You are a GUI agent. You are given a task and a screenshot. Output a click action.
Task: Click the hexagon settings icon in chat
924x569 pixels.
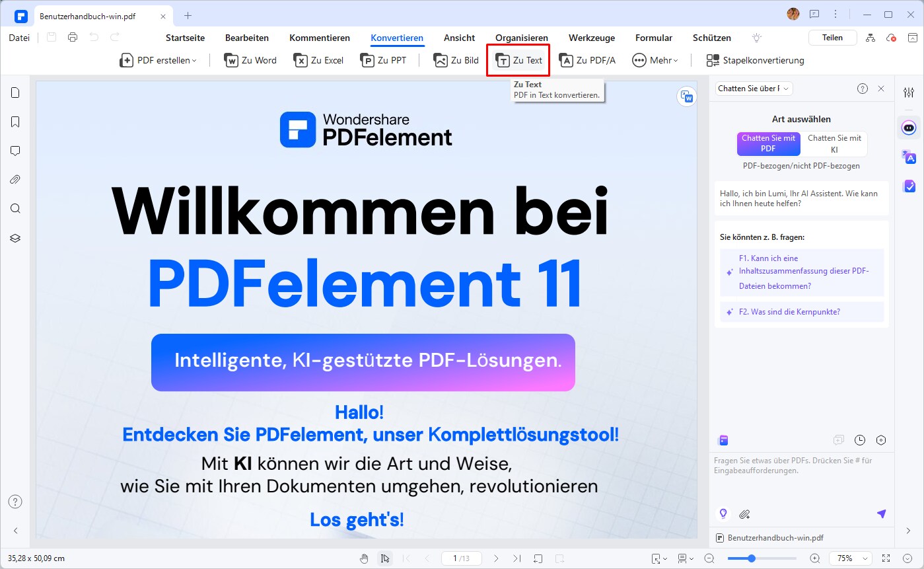coord(881,440)
